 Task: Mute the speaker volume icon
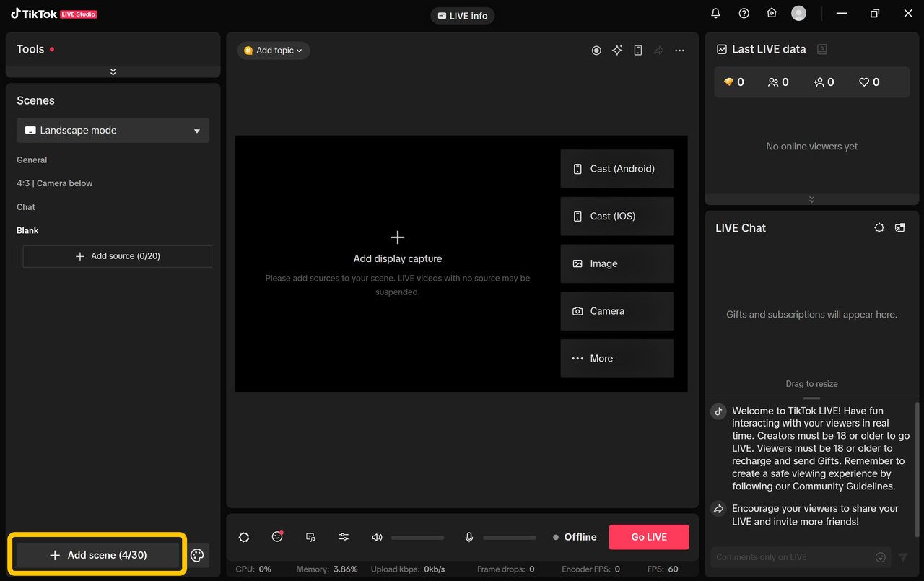coord(377,537)
